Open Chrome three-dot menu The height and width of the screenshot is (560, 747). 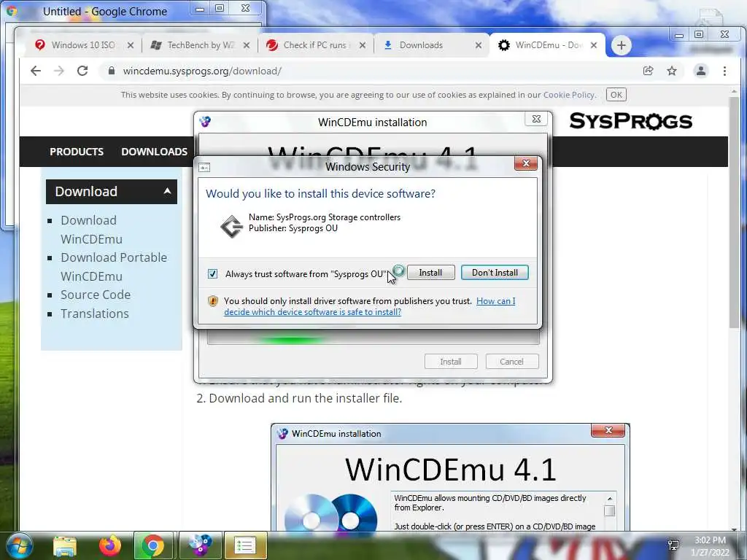point(724,71)
